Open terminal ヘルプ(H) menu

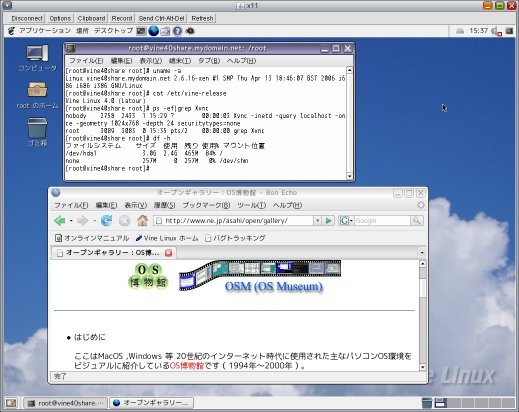coord(241,61)
